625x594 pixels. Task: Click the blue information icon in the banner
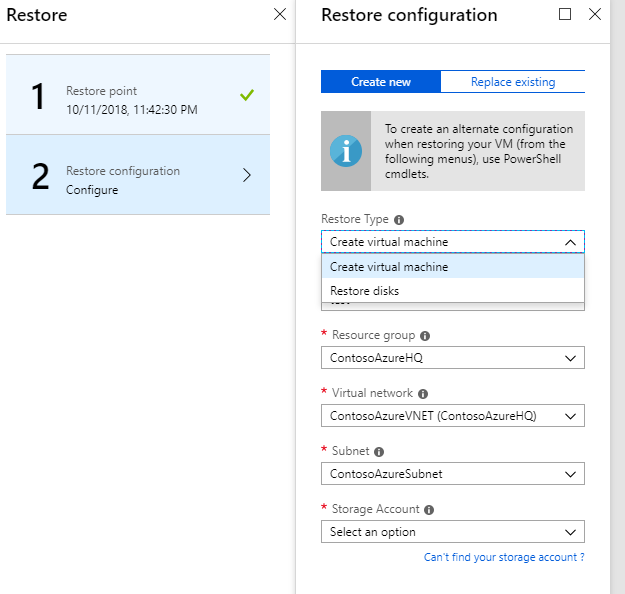click(x=346, y=151)
